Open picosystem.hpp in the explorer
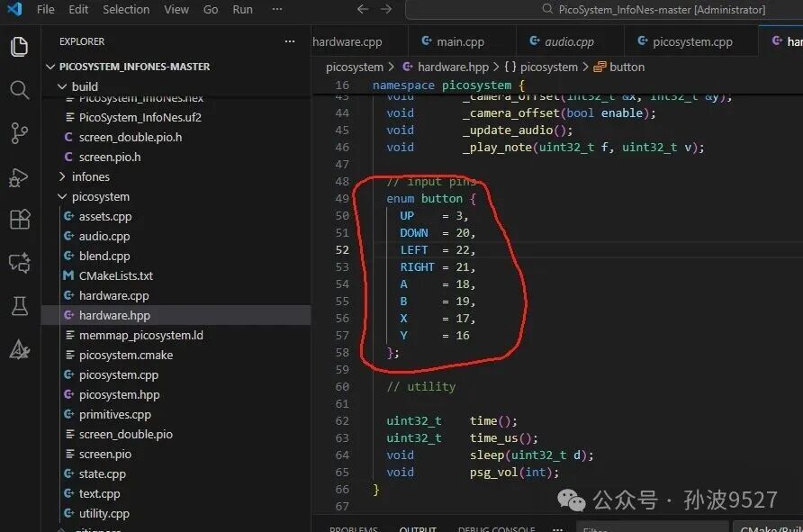Image resolution: width=803 pixels, height=532 pixels. 176,395
